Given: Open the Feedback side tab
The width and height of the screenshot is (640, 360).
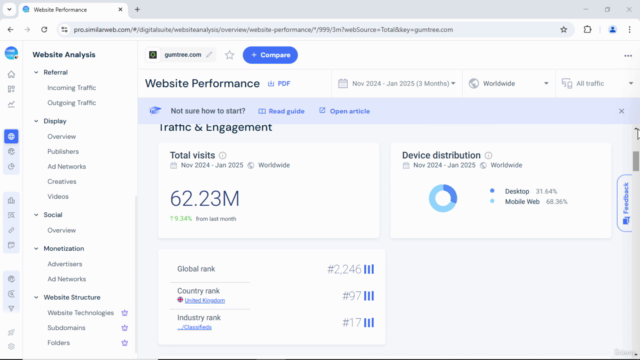Looking at the screenshot, I should 626,203.
